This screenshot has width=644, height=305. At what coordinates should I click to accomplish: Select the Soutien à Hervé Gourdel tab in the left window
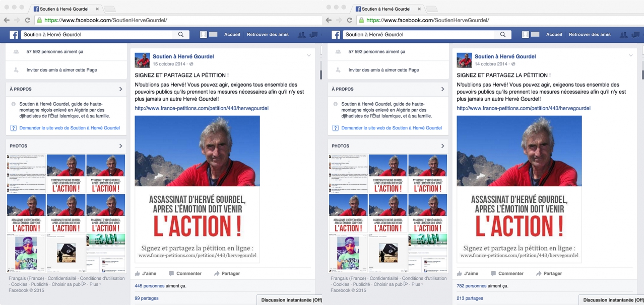65,9
